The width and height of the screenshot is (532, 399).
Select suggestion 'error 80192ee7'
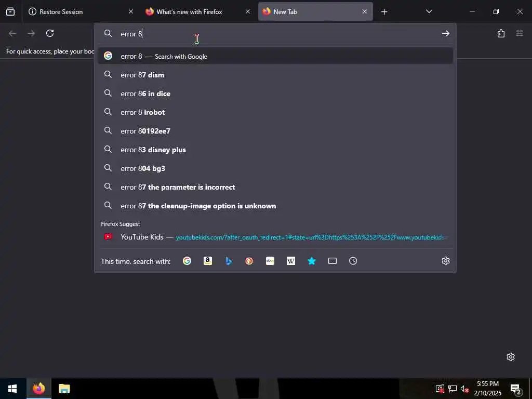tap(275, 130)
